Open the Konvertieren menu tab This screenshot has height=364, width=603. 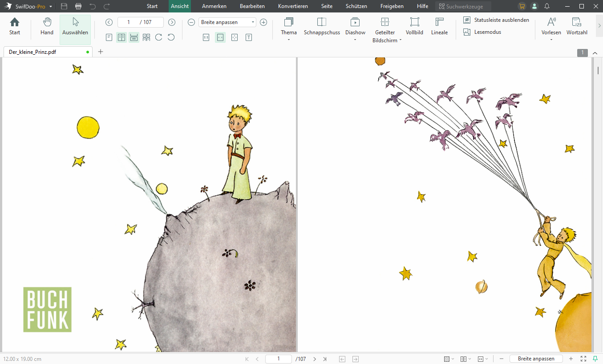click(293, 6)
